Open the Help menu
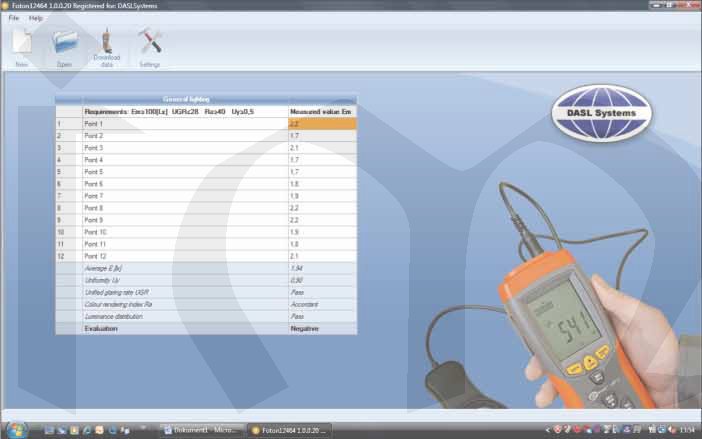Image resolution: width=702 pixels, height=439 pixels. click(36, 18)
